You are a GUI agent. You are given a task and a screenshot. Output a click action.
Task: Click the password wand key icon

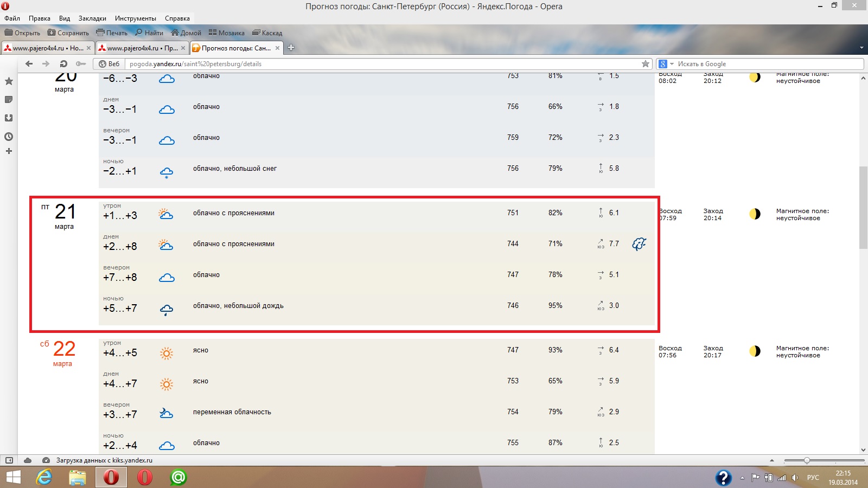pyautogui.click(x=81, y=63)
